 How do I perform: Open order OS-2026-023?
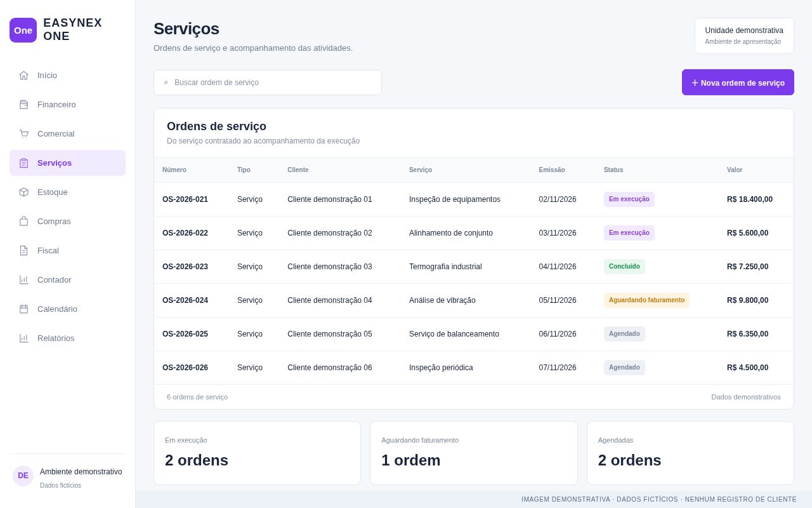tap(185, 267)
